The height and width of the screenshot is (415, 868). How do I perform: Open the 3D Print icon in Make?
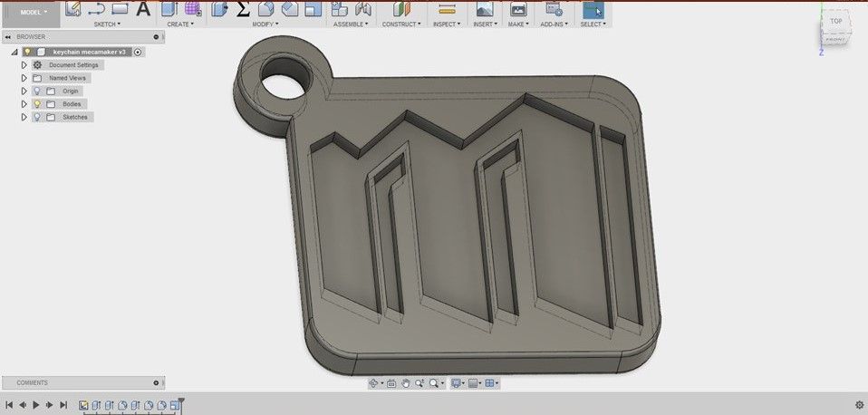[x=518, y=9]
